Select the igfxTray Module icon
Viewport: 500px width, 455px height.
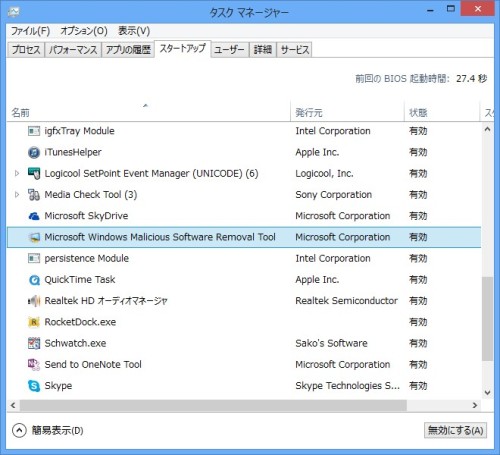click(x=34, y=131)
